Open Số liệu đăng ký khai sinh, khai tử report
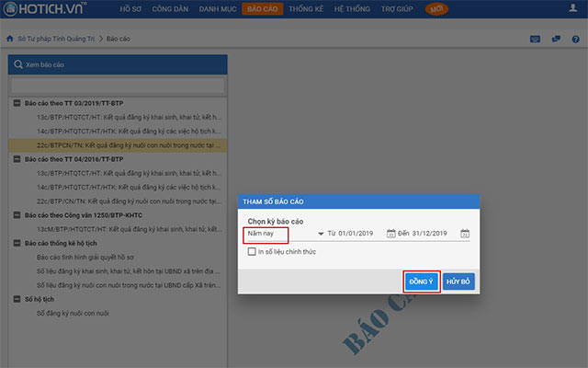This screenshot has height=368, width=588. click(129, 271)
